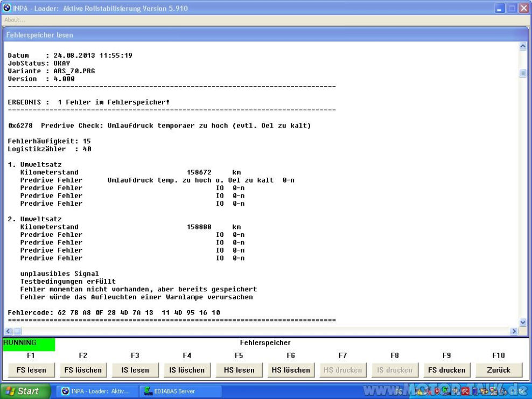Image resolution: width=532 pixels, height=399 pixels.
Task: Close the INPA window
Action: [524, 9]
